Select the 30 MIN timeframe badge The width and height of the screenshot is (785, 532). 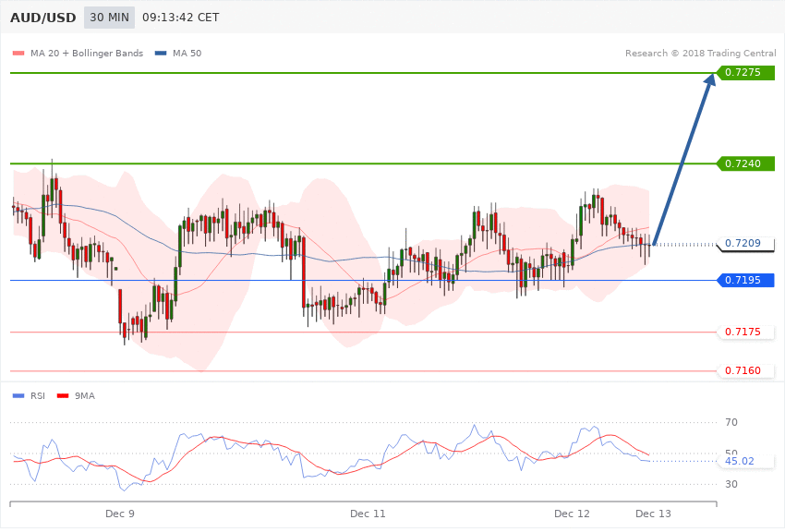tap(109, 18)
